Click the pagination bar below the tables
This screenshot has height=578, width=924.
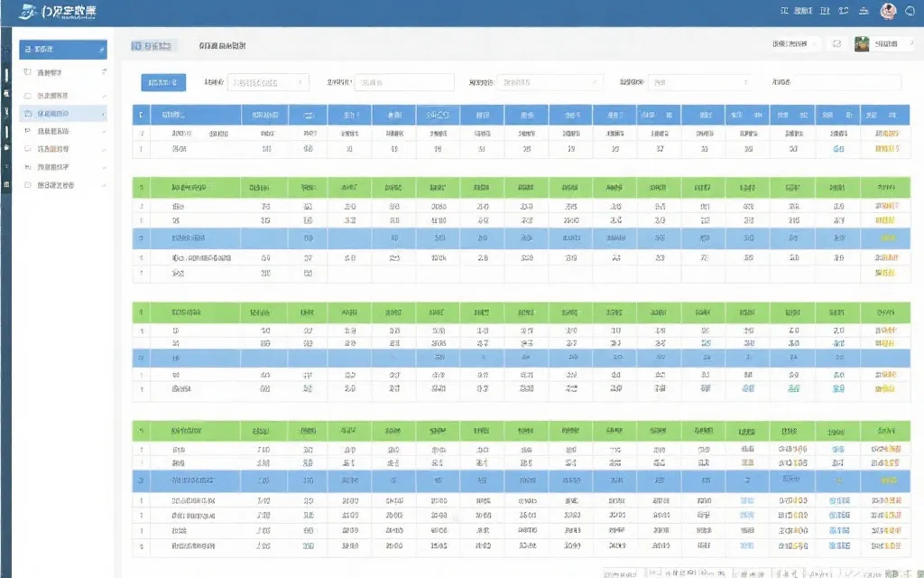[758, 573]
